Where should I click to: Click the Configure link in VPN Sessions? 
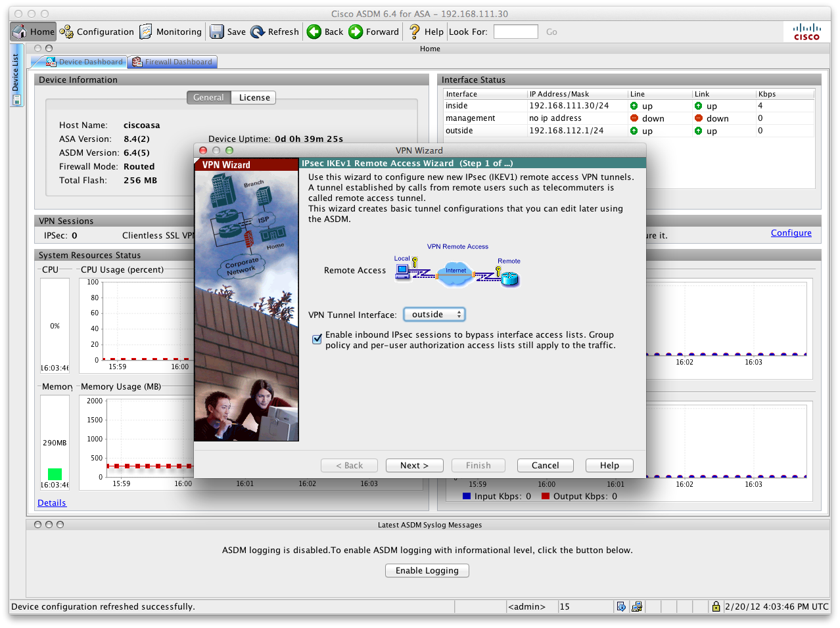coord(791,233)
